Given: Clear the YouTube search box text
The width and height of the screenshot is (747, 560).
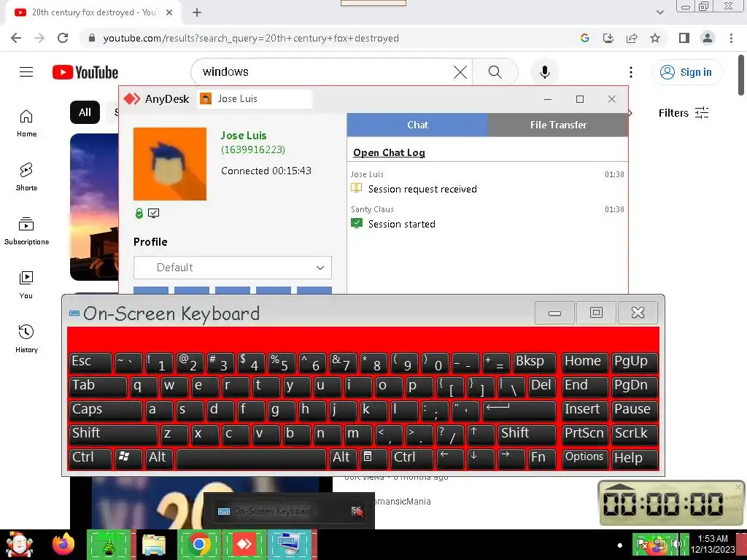Looking at the screenshot, I should click(460, 72).
